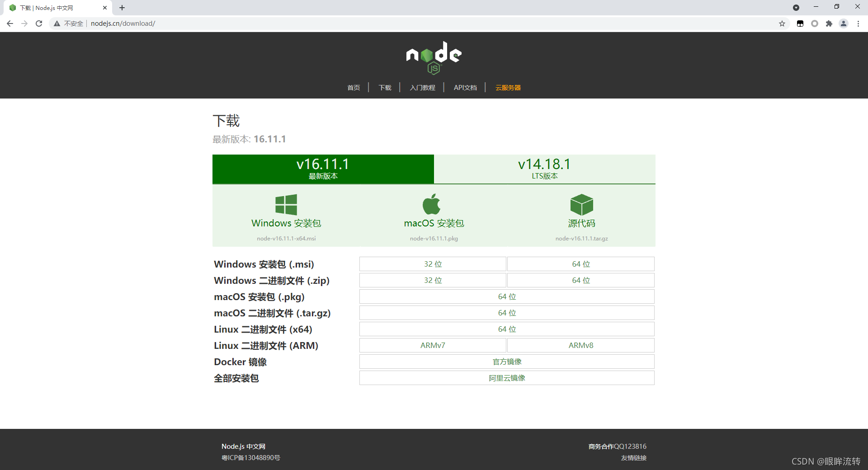This screenshot has height=470, width=868.
Task: Click 64 位 for Windows 二进制文件 (.zip)
Action: (581, 280)
